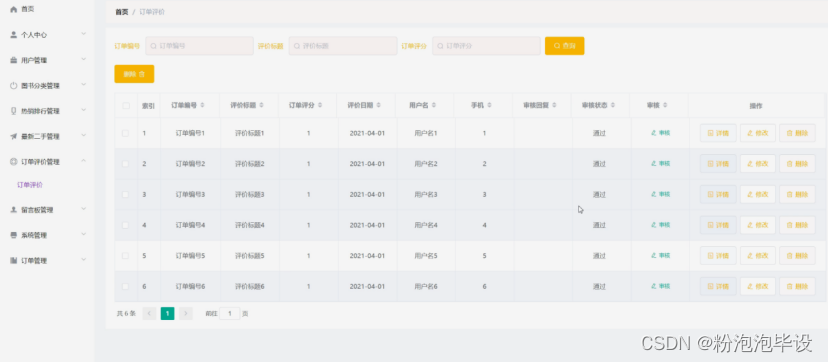Click the previous page arrow in pagination

(x=149, y=313)
